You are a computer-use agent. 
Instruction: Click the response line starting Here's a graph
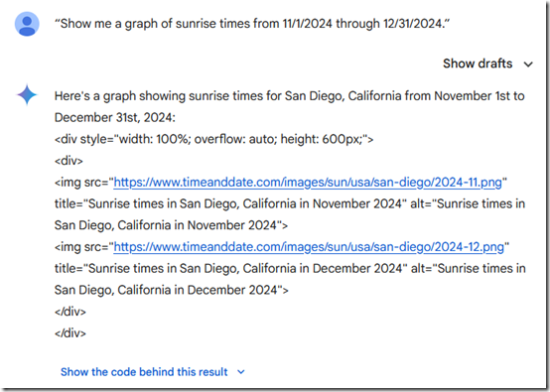(x=289, y=96)
